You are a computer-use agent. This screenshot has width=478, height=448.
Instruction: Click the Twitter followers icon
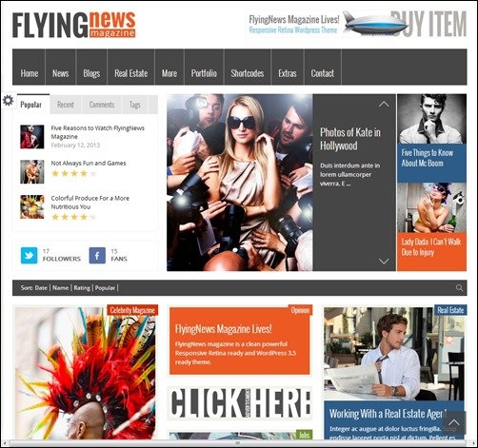pos(29,256)
